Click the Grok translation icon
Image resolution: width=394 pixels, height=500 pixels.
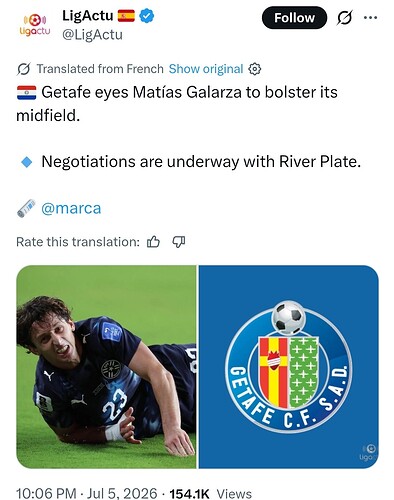(24, 69)
